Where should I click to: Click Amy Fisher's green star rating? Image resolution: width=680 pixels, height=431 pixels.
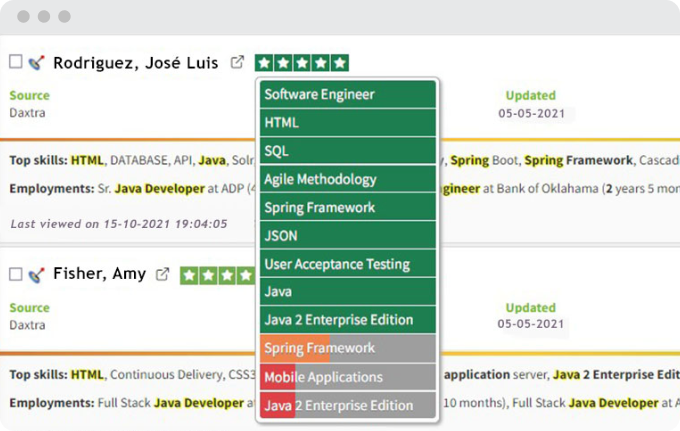coord(217,274)
